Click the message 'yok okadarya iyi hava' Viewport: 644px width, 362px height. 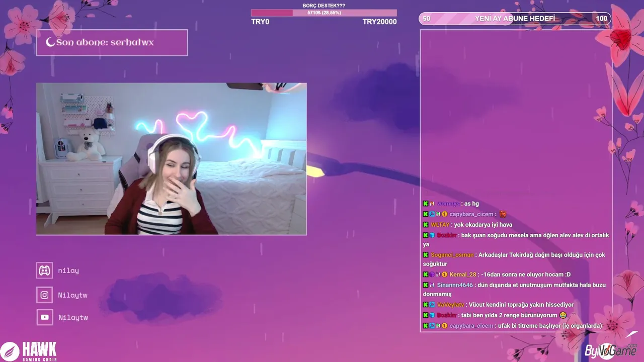pyautogui.click(x=483, y=225)
